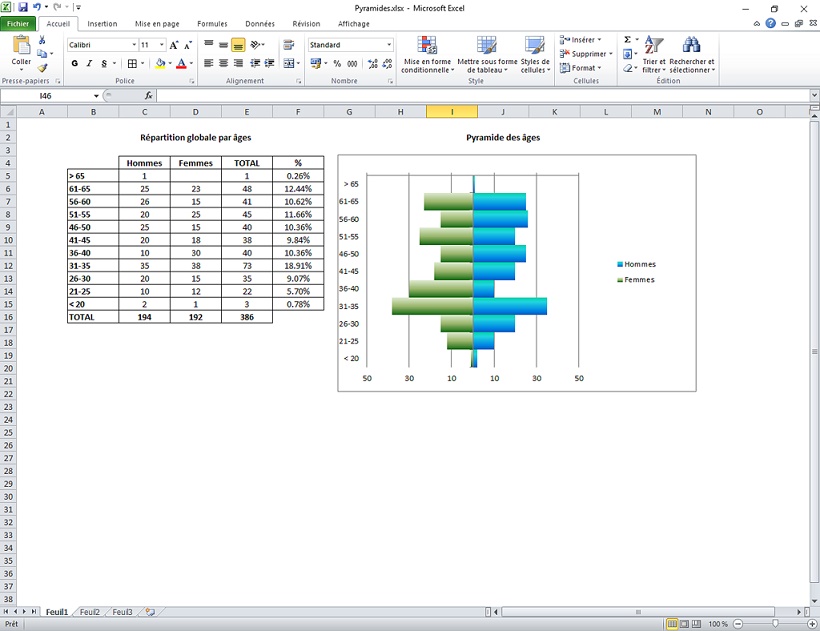Viewport: 820px width, 631px height.
Task: Toggle bold formatting with the G button
Action: click(x=74, y=63)
